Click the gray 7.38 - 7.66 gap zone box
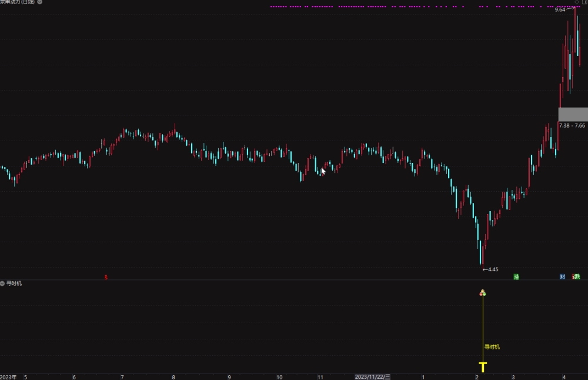 pyautogui.click(x=573, y=115)
